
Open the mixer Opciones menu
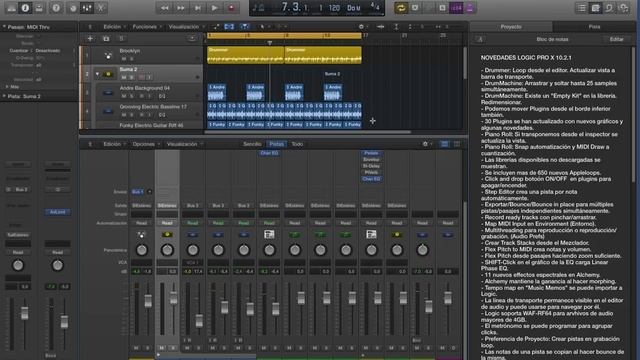tap(144, 144)
